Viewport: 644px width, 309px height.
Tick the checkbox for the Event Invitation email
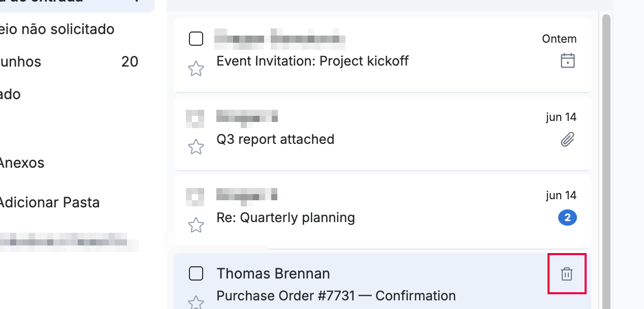point(196,39)
